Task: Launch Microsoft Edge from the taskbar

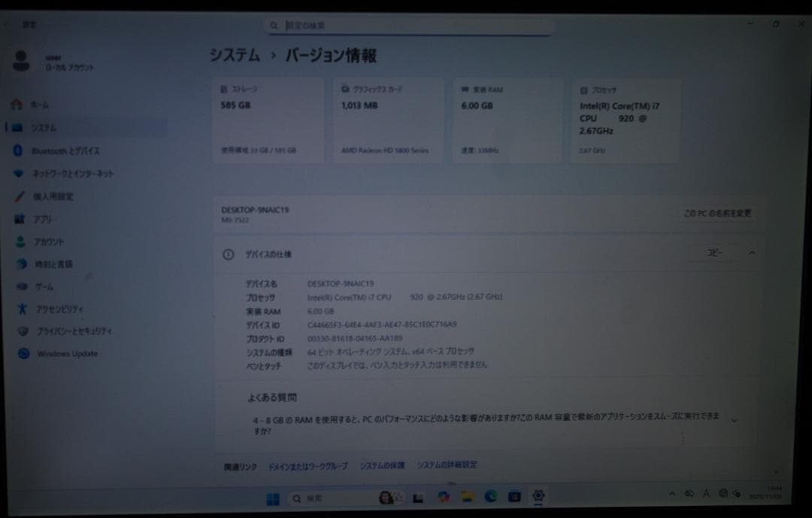Action: coord(492,498)
